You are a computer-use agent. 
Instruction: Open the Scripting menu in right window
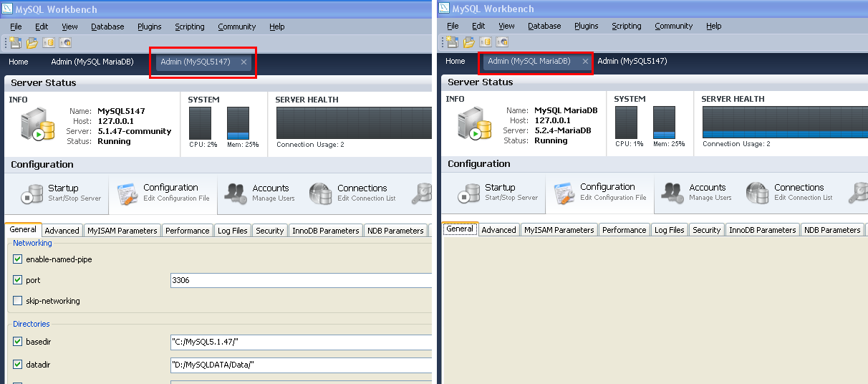(626, 26)
